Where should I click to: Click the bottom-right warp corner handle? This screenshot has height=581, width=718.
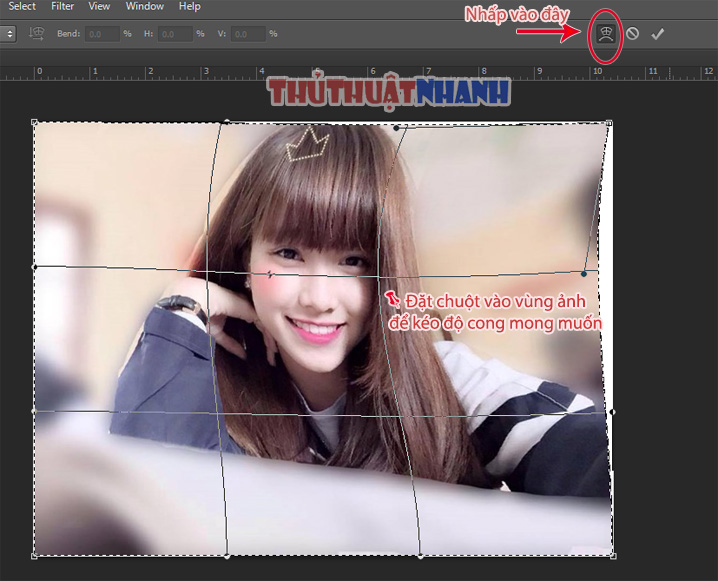click(x=613, y=556)
